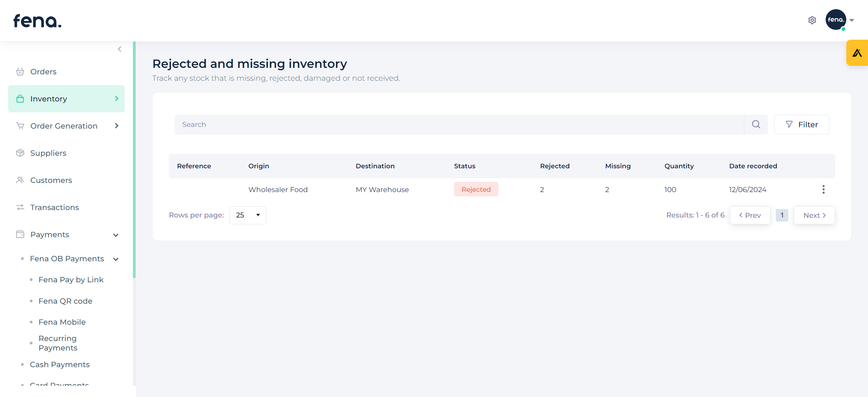
Task: Open Fena Pay by Link
Action: (71, 280)
